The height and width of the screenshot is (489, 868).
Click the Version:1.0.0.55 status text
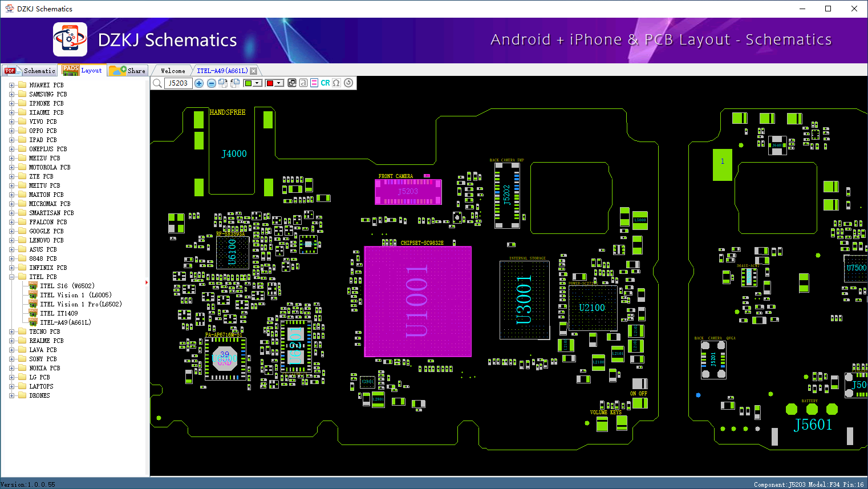[28, 484]
